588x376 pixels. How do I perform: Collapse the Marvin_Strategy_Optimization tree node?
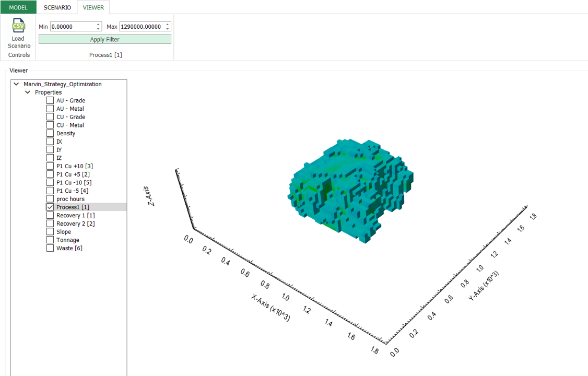[17, 84]
